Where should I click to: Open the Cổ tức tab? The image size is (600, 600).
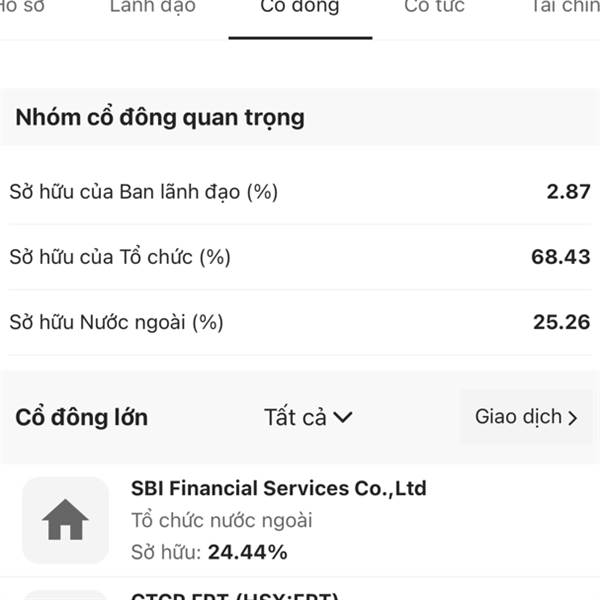coord(434,6)
